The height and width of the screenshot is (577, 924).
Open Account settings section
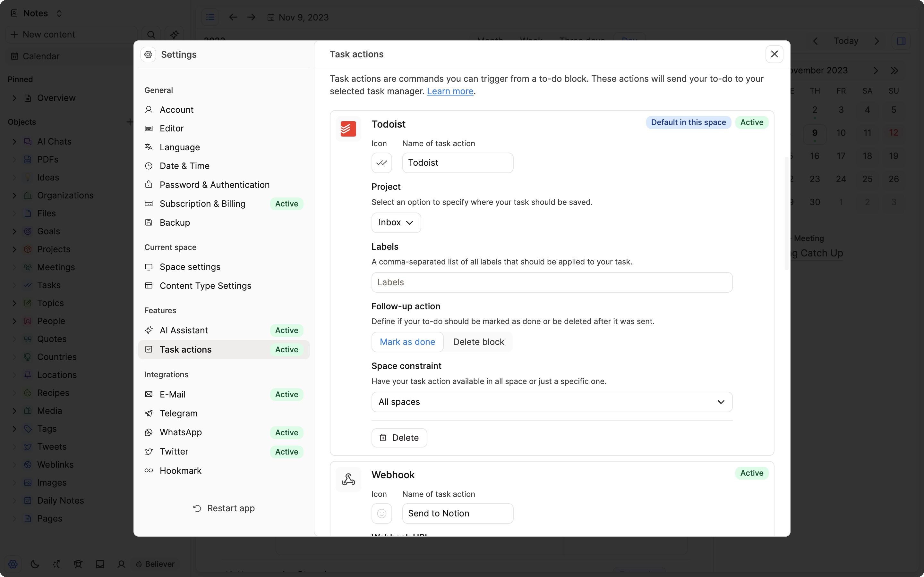point(176,110)
